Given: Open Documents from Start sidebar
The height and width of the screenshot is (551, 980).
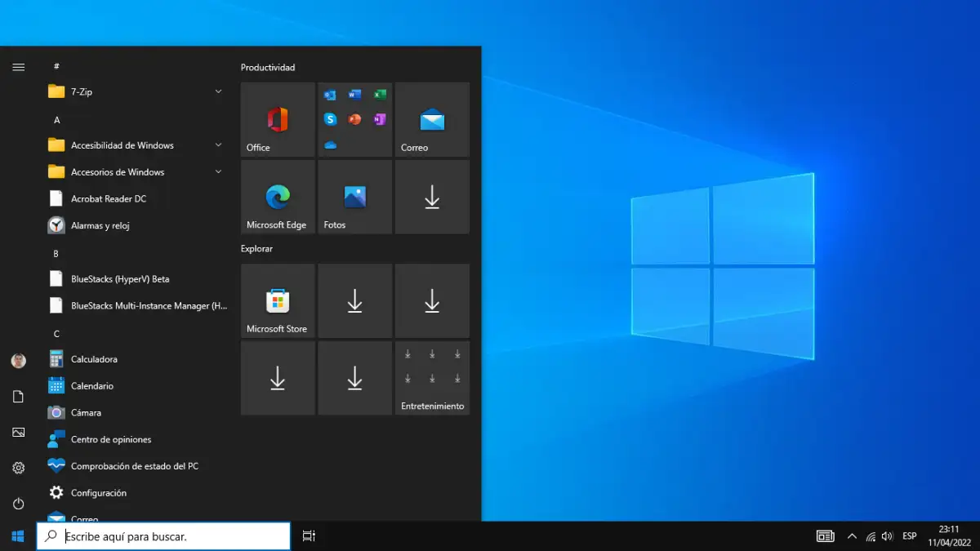Looking at the screenshot, I should pos(18,397).
